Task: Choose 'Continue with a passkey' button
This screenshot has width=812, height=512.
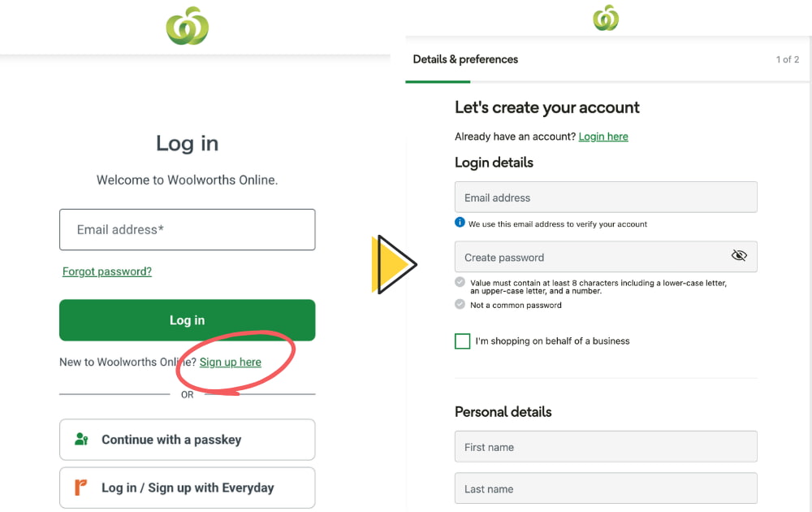Action: tap(187, 440)
